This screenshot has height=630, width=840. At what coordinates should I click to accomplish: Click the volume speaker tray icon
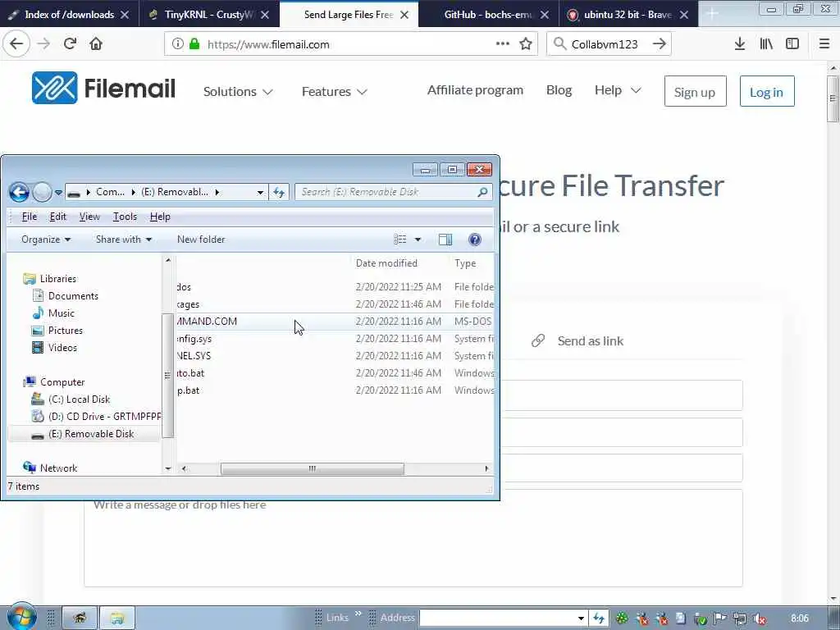[760, 619]
